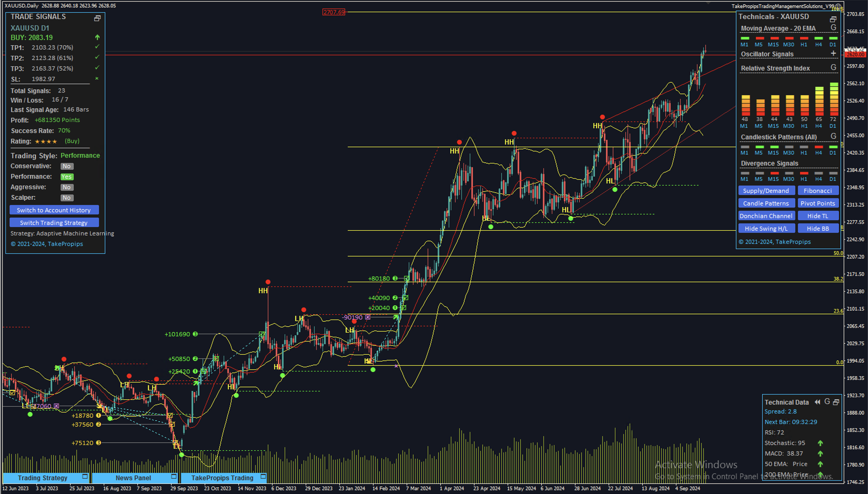Click the M15 red divergence signal indicator
This screenshot has height=494, width=868.
point(775,173)
